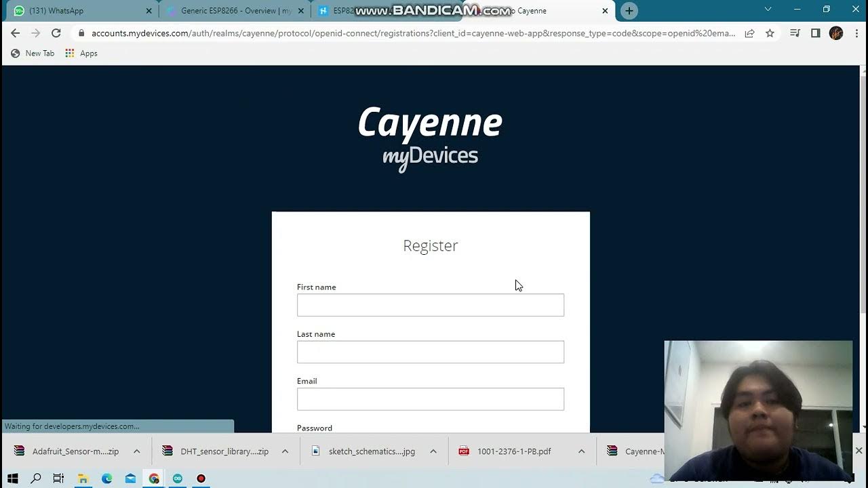The height and width of the screenshot is (488, 868).
Task: Open Windows taskbar search
Action: [36, 479]
